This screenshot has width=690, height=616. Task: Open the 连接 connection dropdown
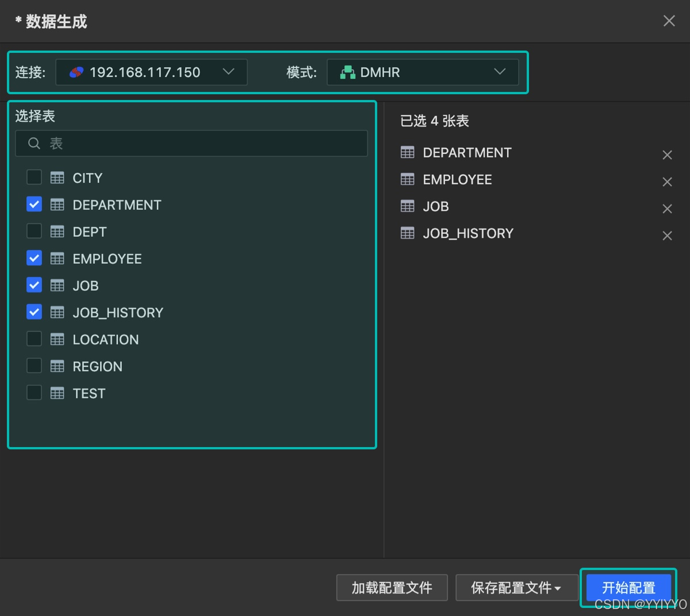point(228,72)
